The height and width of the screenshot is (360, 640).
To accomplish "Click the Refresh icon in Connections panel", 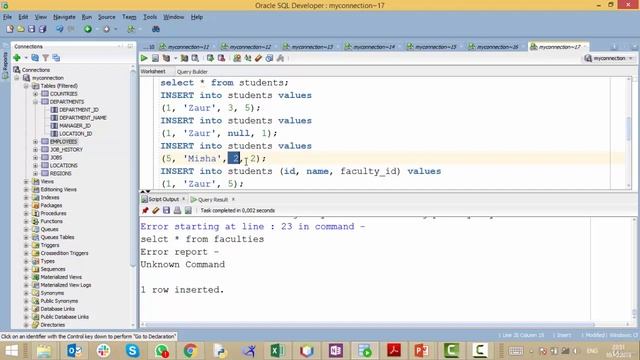I will [35, 58].
